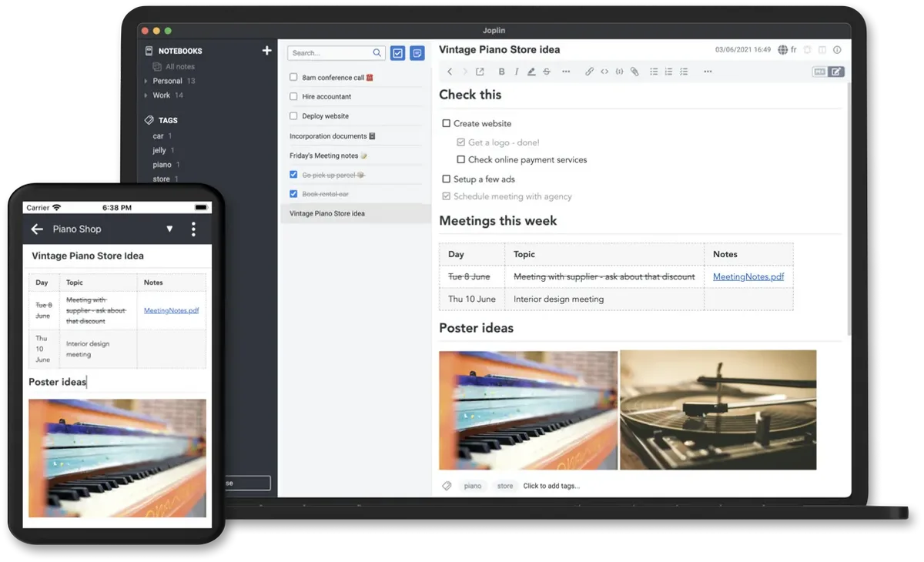Show note properties with the info icon

click(837, 50)
